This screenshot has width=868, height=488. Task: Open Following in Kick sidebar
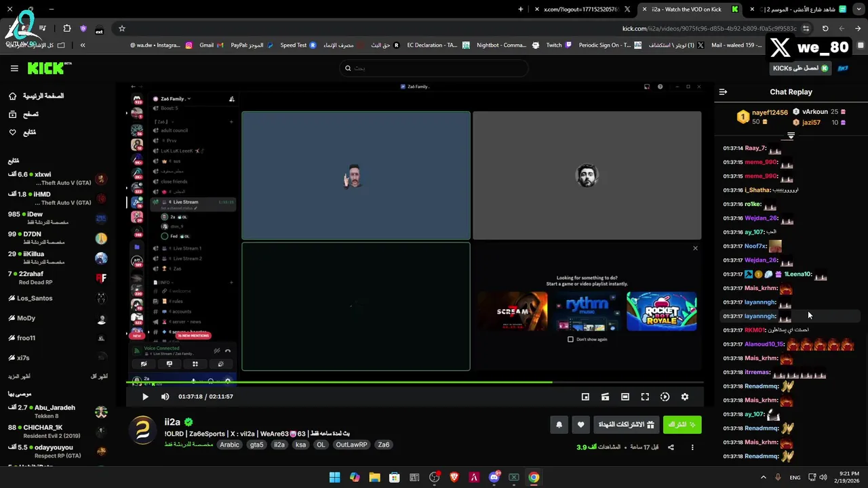pyautogui.click(x=22, y=132)
